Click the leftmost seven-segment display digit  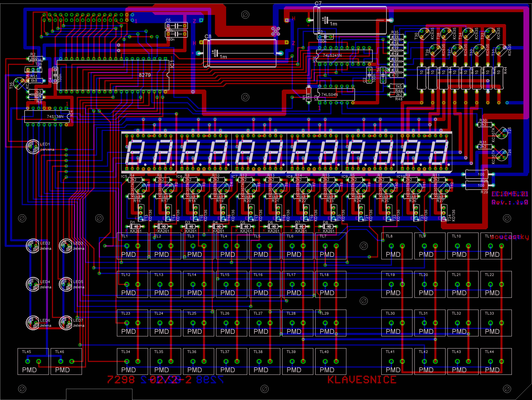click(135, 153)
